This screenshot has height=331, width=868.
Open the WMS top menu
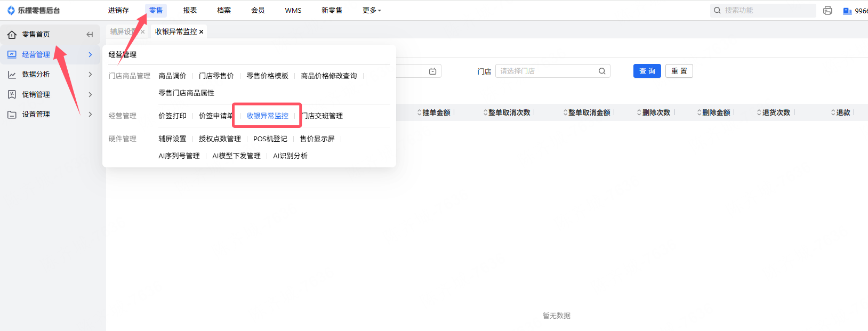coord(293,10)
